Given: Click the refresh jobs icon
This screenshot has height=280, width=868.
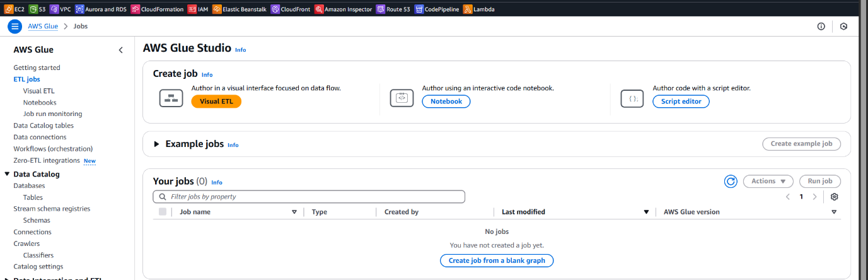Looking at the screenshot, I should click(731, 182).
